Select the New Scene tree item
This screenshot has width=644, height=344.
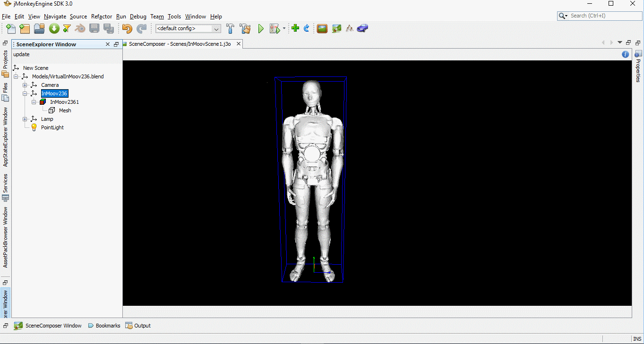click(35, 68)
